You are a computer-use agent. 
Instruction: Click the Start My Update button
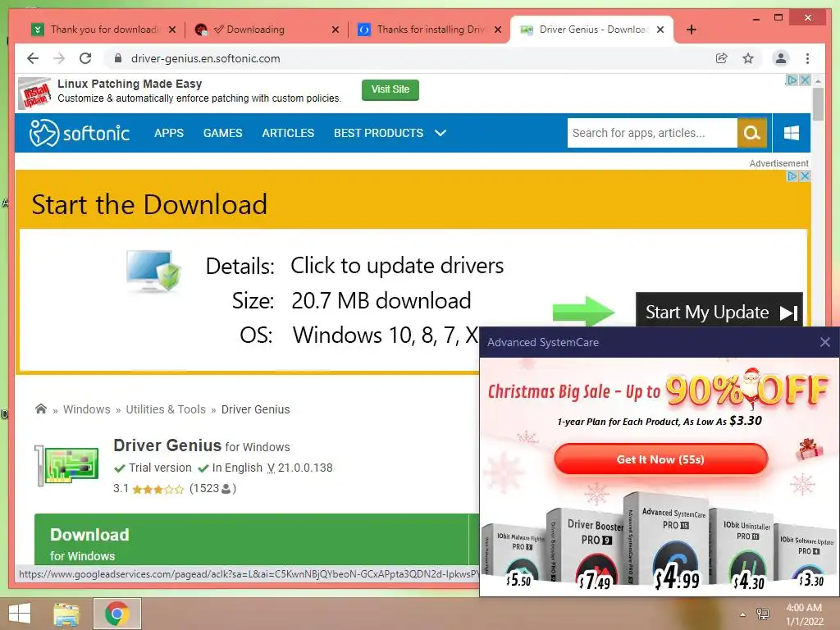tap(719, 310)
